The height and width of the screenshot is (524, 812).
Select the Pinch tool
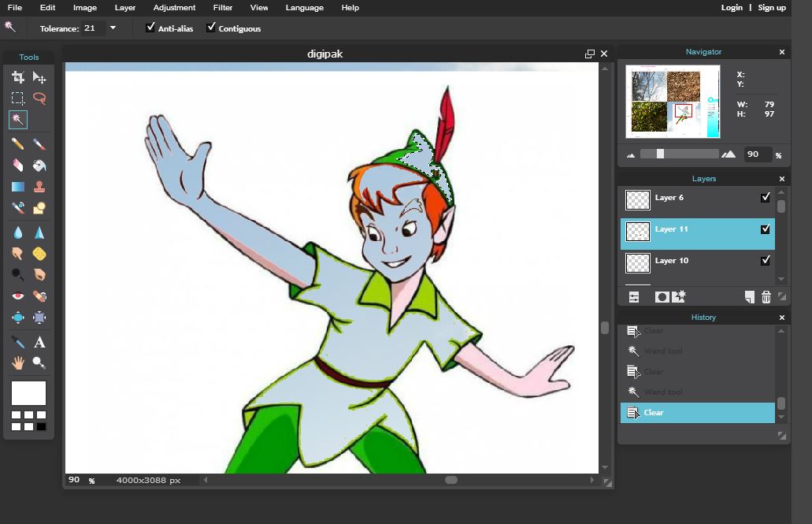[x=39, y=318]
